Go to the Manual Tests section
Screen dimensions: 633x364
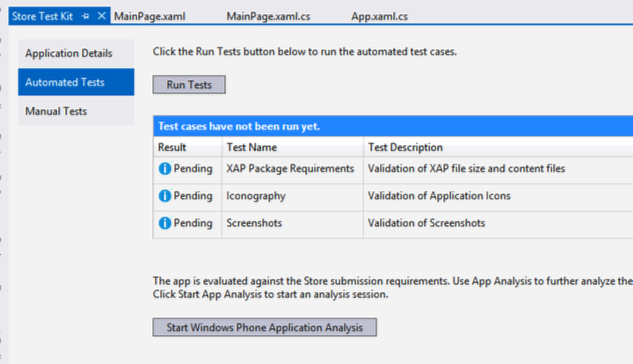(x=55, y=112)
